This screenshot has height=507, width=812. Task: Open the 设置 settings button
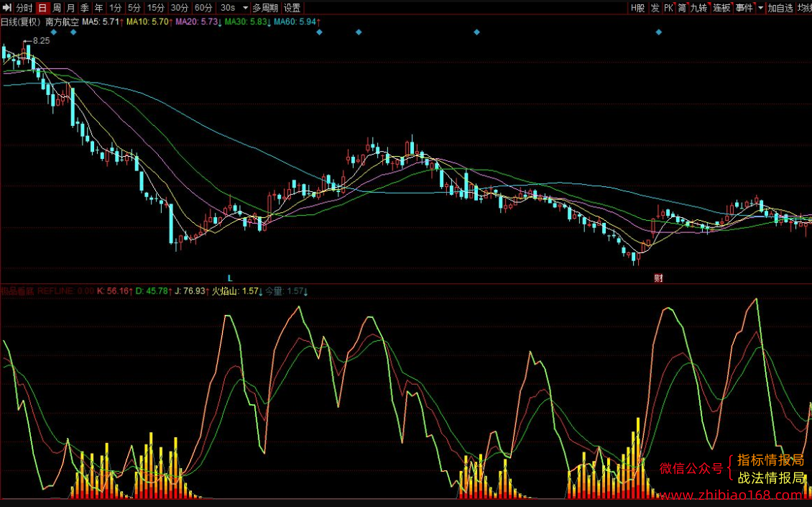click(292, 8)
